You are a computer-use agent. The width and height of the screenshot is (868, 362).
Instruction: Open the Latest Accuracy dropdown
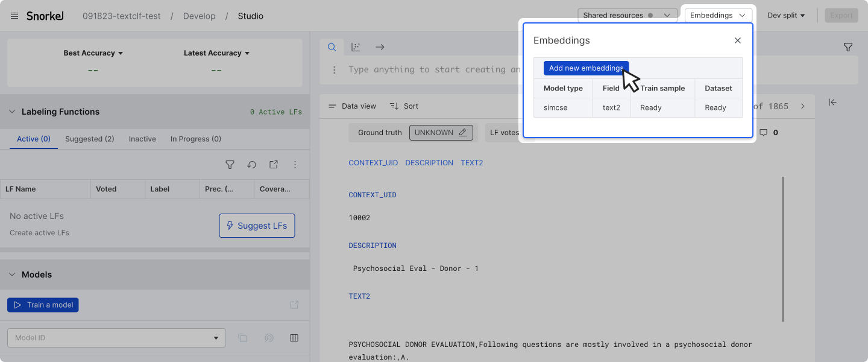coord(216,53)
